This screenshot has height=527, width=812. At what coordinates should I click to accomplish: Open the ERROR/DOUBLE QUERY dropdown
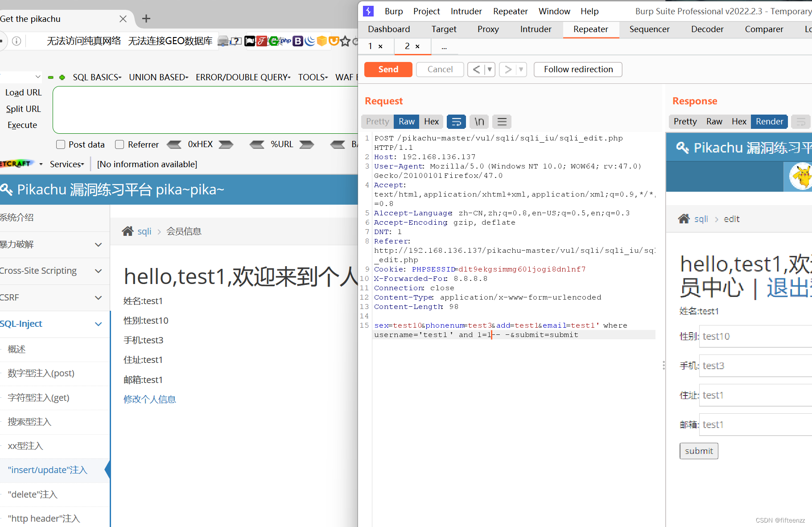243,77
